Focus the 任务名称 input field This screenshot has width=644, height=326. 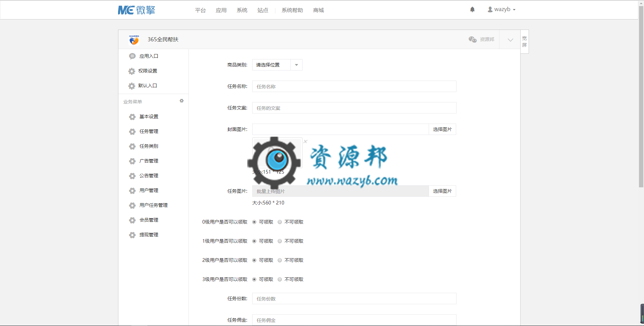354,86
